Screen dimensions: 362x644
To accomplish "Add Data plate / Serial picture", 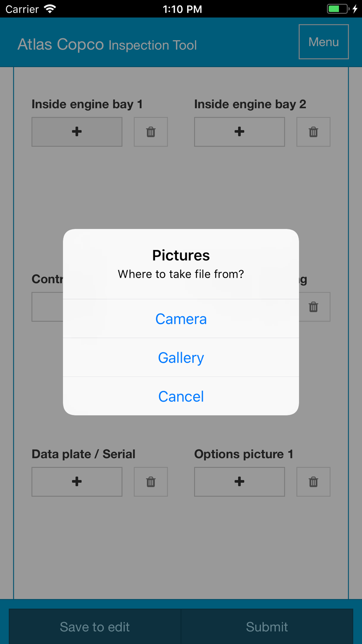I will (77, 482).
